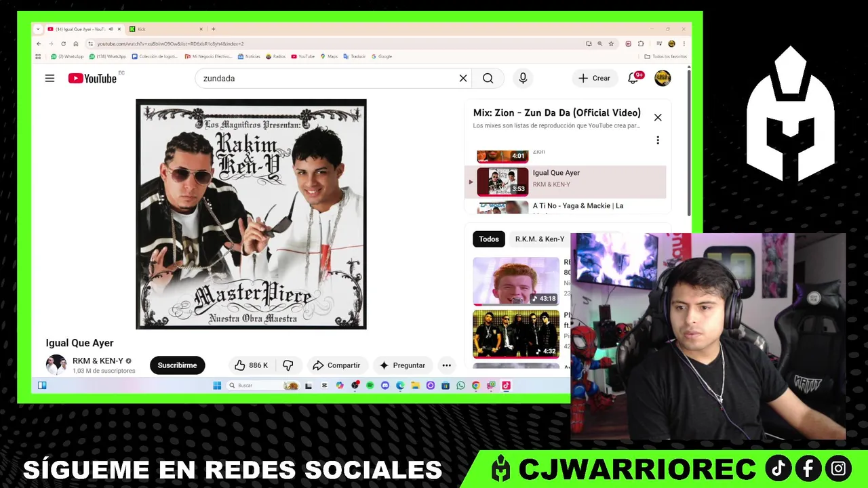Open the Radios bookmark folder

pos(275,57)
